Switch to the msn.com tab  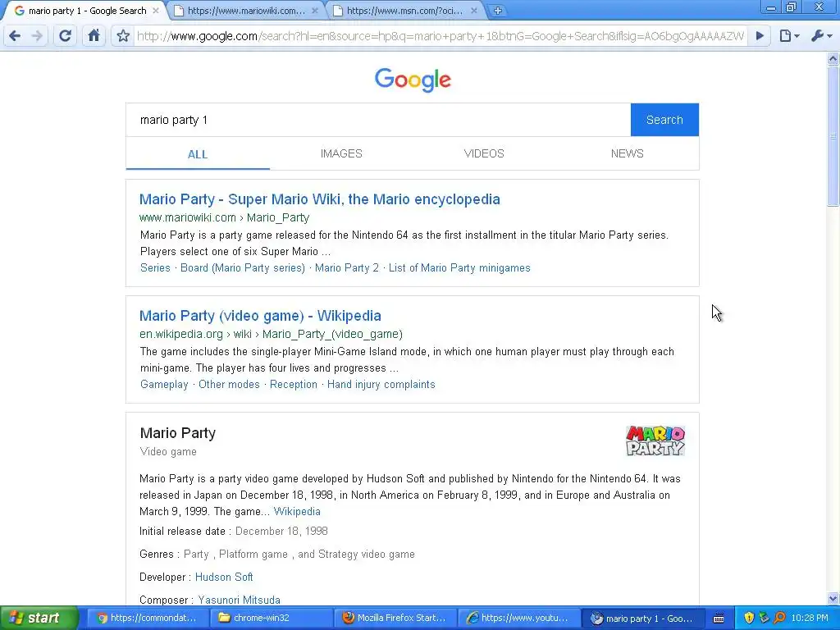coord(404,10)
